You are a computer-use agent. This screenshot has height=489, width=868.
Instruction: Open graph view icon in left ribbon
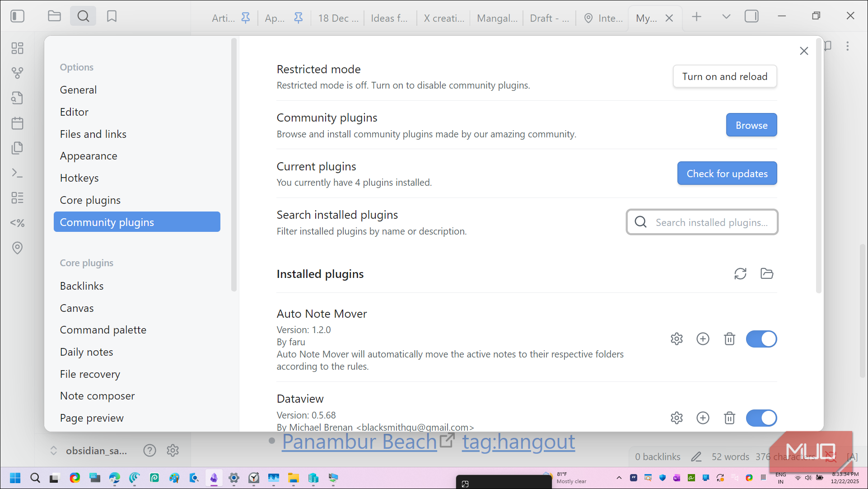click(x=17, y=73)
